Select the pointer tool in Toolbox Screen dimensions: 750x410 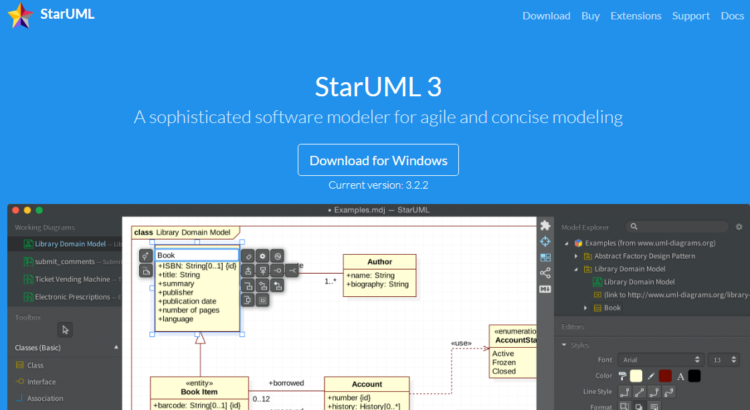(66, 329)
